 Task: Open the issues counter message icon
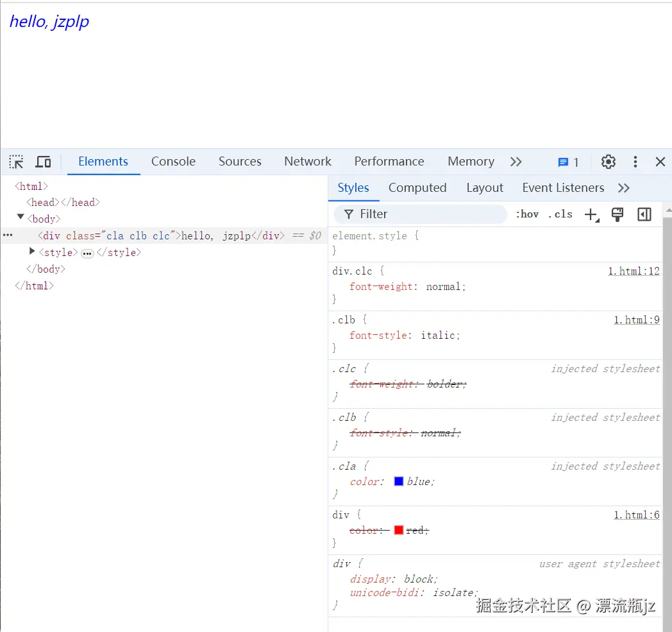point(563,162)
